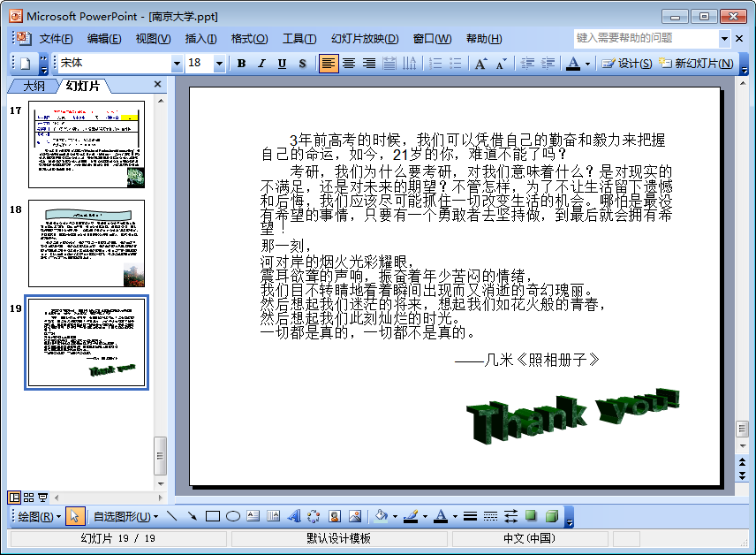756x555 pixels.
Task: Apply the line color brush
Action: point(411,516)
